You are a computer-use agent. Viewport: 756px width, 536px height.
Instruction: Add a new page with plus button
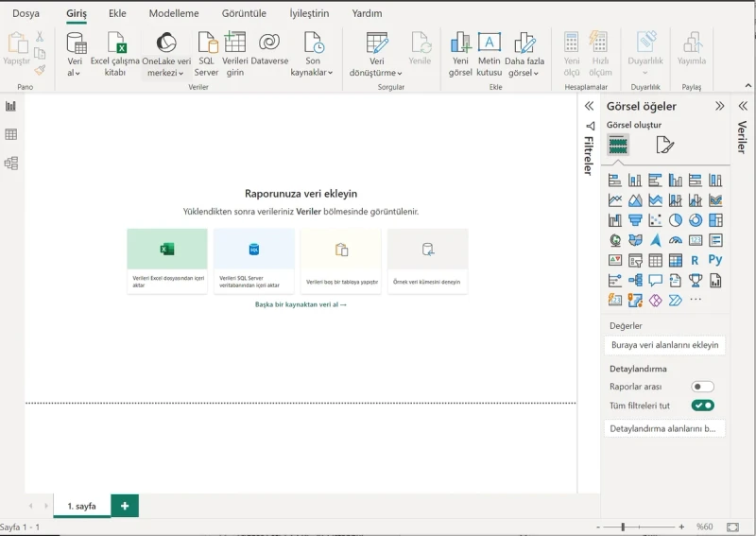(x=125, y=506)
